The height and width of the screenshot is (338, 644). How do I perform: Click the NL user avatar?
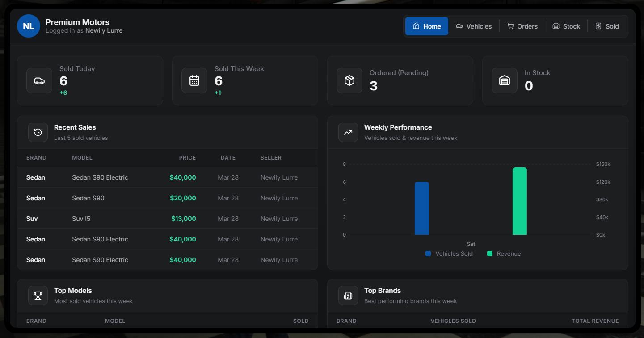pyautogui.click(x=29, y=26)
